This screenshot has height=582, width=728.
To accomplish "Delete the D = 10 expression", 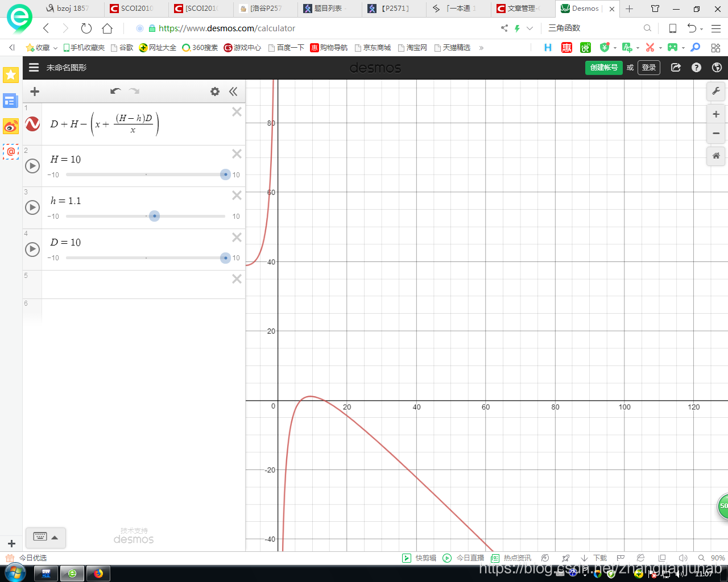I will tap(237, 238).
